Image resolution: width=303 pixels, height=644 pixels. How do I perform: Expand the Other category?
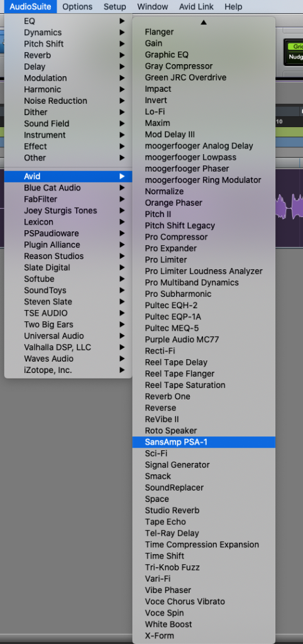(68, 158)
